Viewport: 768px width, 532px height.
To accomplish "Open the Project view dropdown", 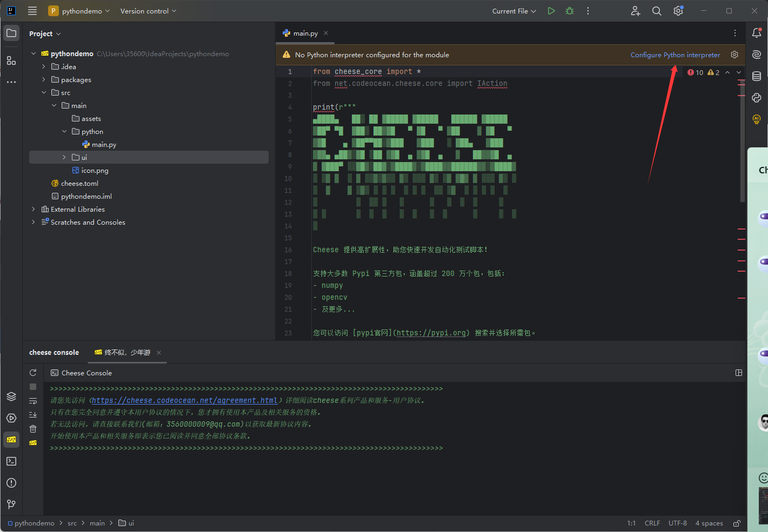I will click(45, 33).
